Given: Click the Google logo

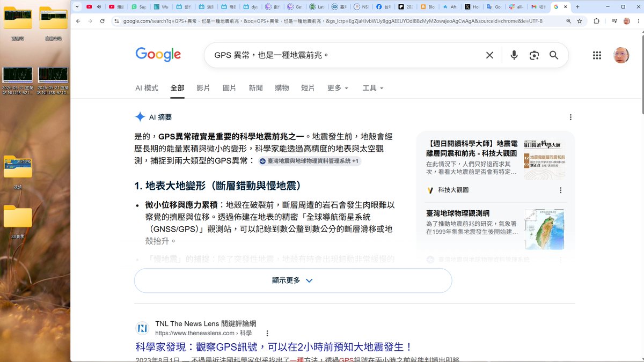Looking at the screenshot, I should [158, 55].
